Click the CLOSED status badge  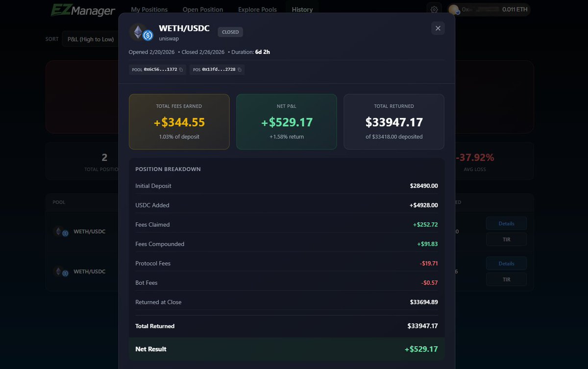click(x=230, y=32)
